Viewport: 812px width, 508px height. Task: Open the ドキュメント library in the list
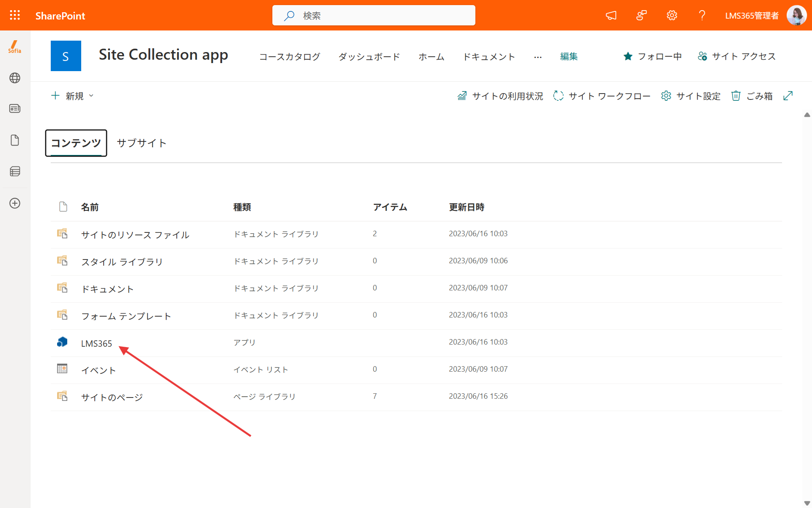[x=107, y=289]
